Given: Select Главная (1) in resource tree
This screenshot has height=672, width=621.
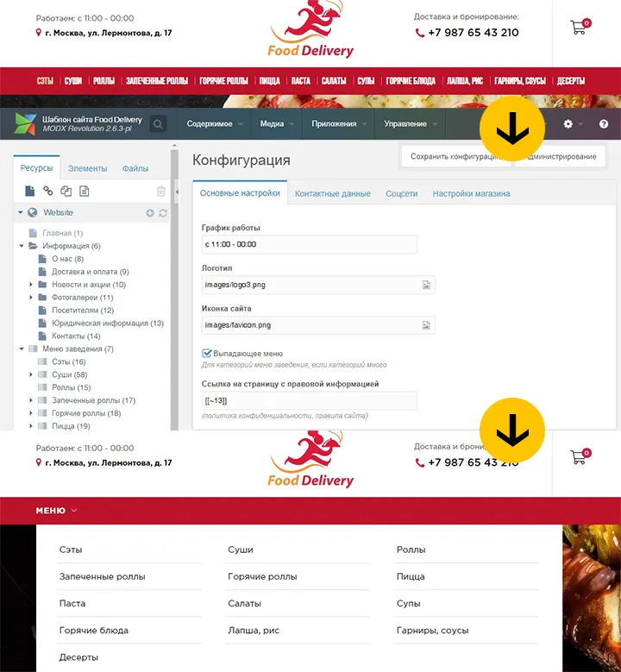Looking at the screenshot, I should click(63, 233).
